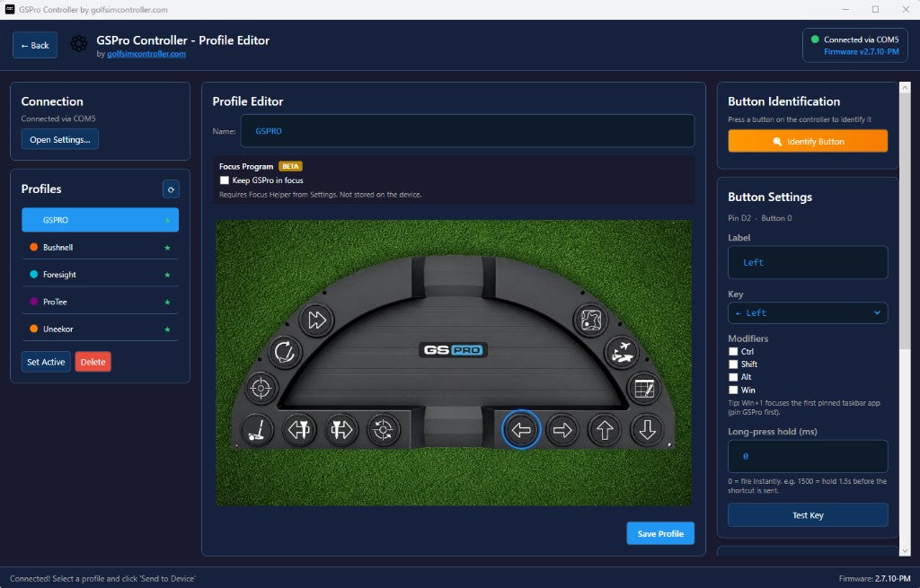Click the scrollbar up arrow

(x=904, y=87)
